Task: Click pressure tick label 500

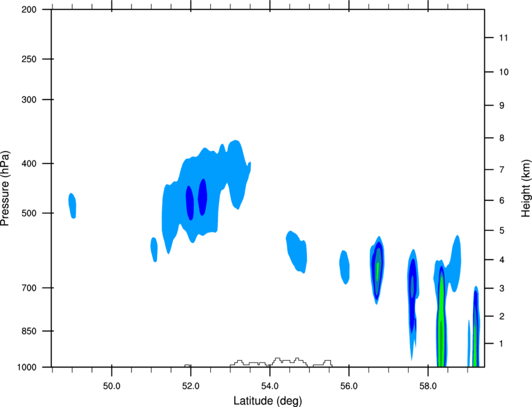Action: [29, 213]
